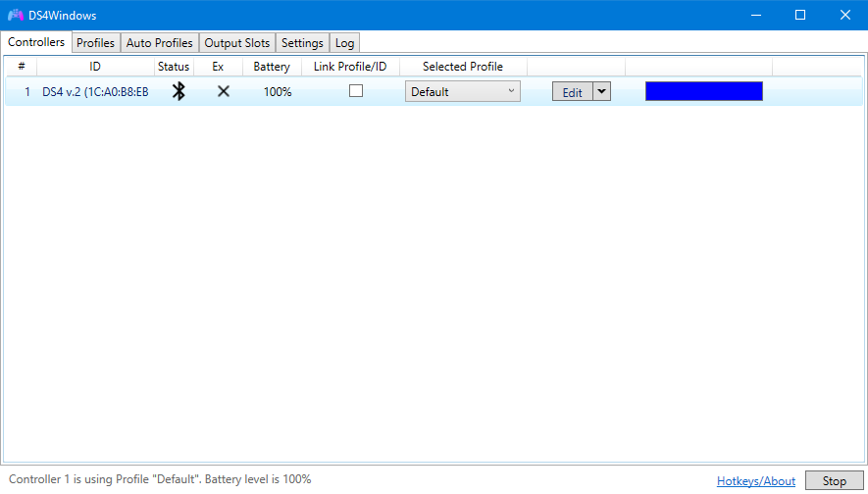Image resolution: width=868 pixels, height=494 pixels.
Task: Select the DS4 v.2 controller ID cell
Action: point(95,91)
